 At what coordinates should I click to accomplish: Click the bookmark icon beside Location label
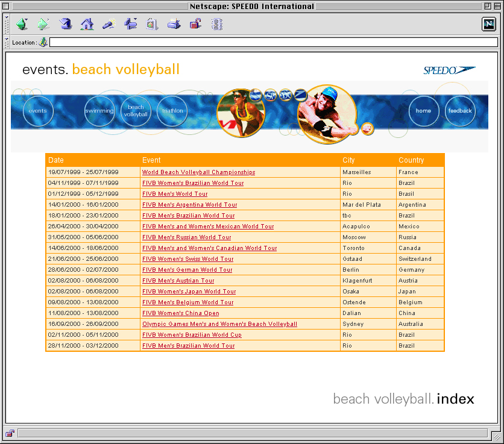pyautogui.click(x=43, y=43)
